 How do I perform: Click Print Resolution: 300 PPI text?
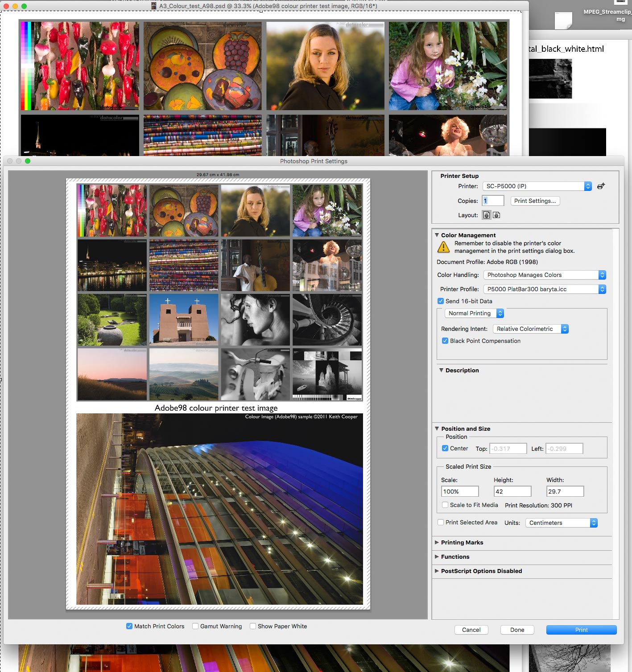[x=538, y=505]
